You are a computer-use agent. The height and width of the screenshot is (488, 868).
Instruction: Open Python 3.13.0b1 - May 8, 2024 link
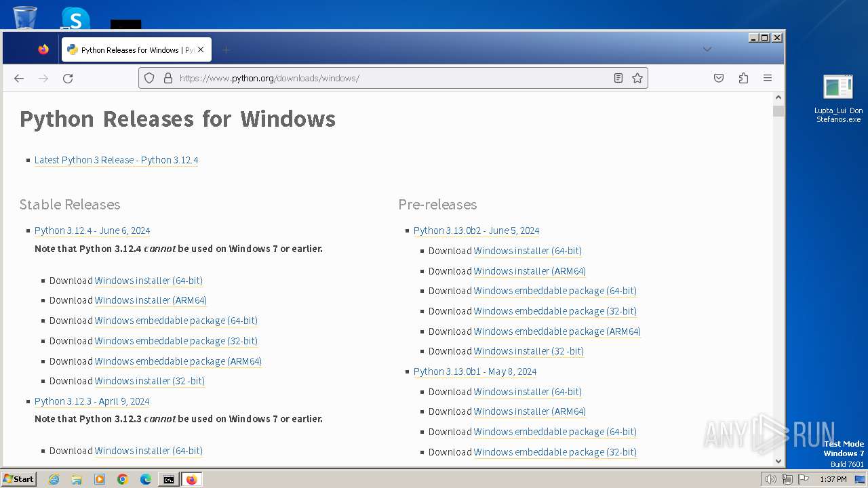[475, 371]
